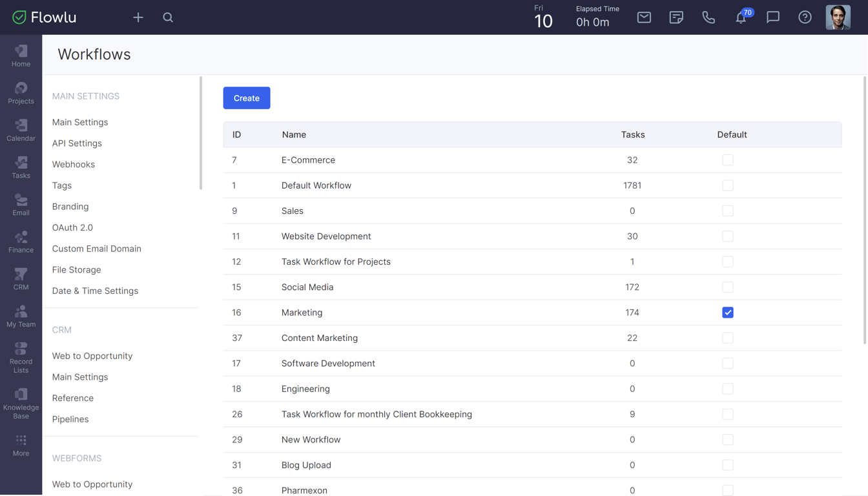The height and width of the screenshot is (496, 868).
Task: Open the help question mark icon
Action: click(805, 17)
